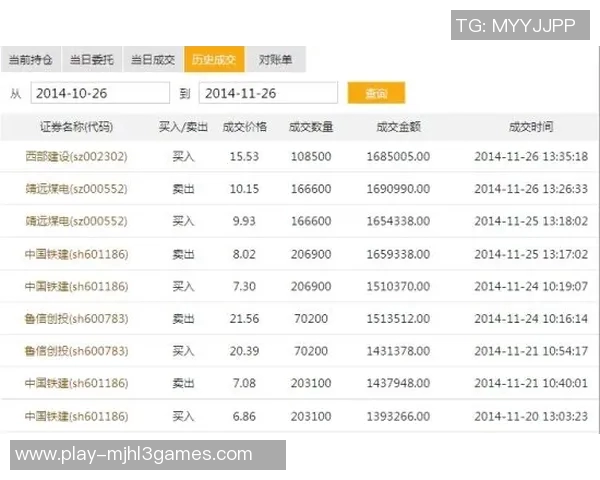The width and height of the screenshot is (600, 480).
Task: Select the price cell 15.53
Action: (x=244, y=157)
